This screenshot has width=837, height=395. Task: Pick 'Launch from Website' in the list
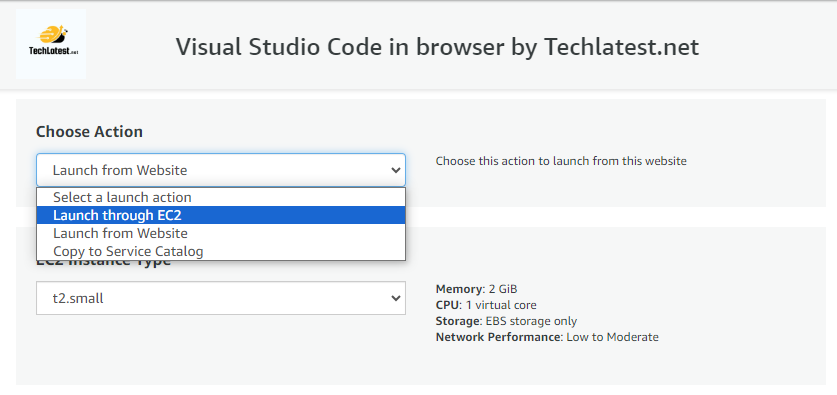[x=221, y=233]
